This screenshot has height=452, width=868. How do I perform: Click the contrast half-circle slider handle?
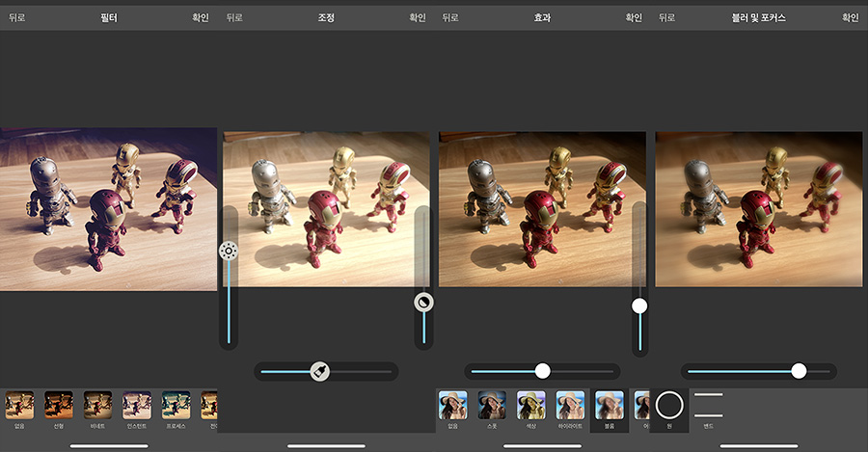[x=424, y=302]
